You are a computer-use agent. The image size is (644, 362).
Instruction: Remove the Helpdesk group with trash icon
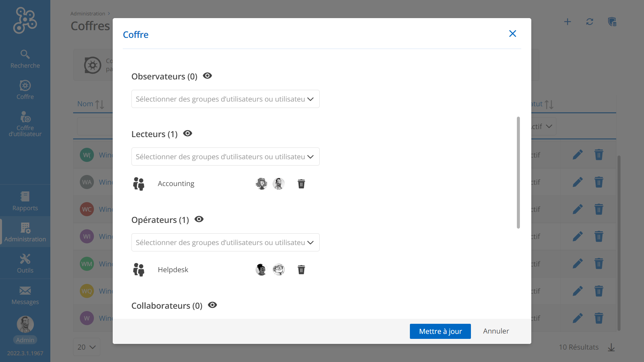[x=301, y=269]
